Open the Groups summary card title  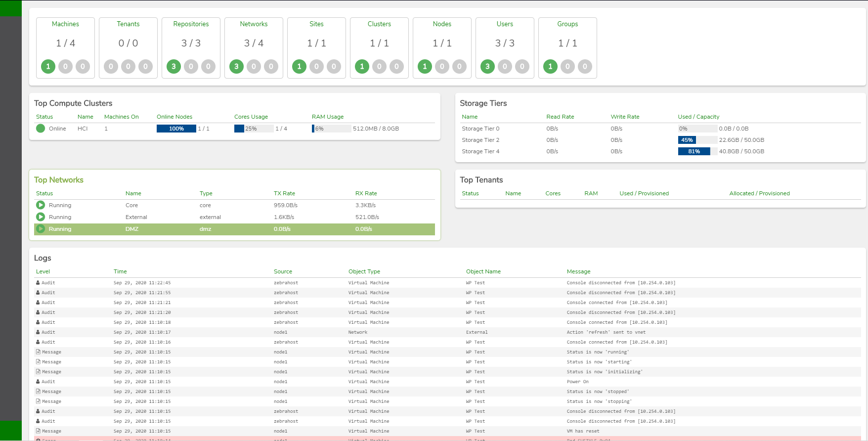[x=567, y=24]
